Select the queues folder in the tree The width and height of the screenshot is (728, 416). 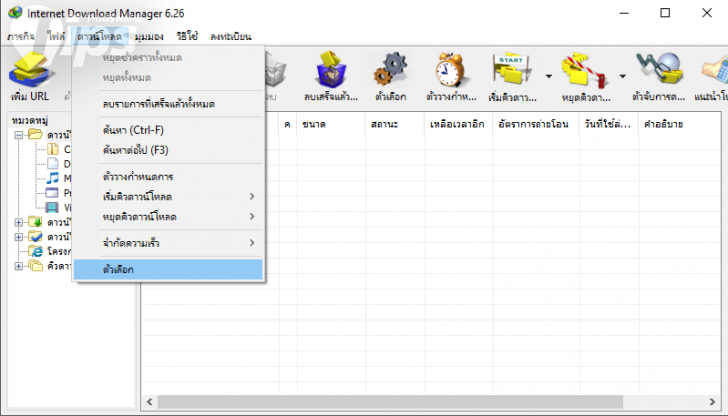(x=35, y=266)
